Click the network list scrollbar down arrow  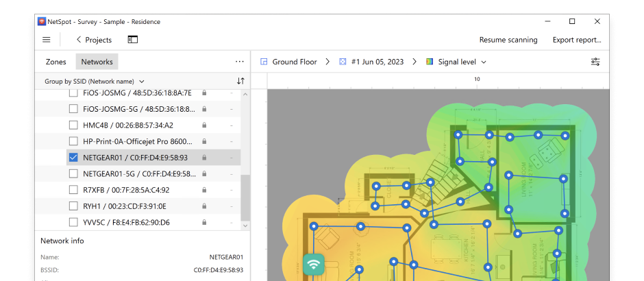[245, 225]
